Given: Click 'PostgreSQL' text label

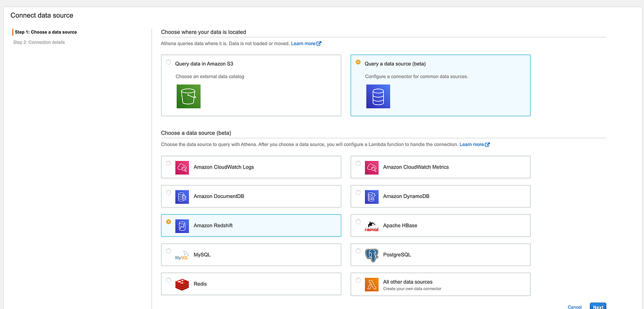Looking at the screenshot, I should click(397, 255).
